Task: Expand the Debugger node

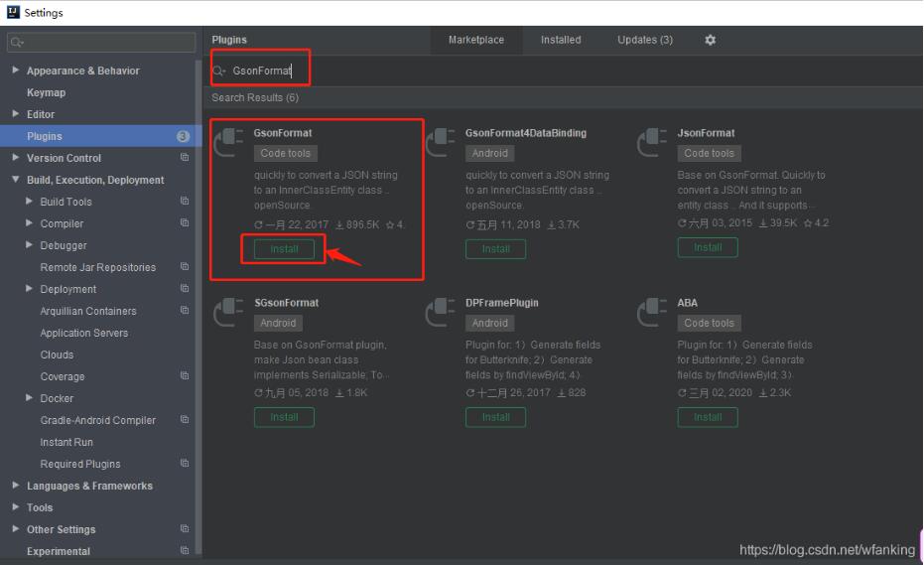Action: point(29,244)
